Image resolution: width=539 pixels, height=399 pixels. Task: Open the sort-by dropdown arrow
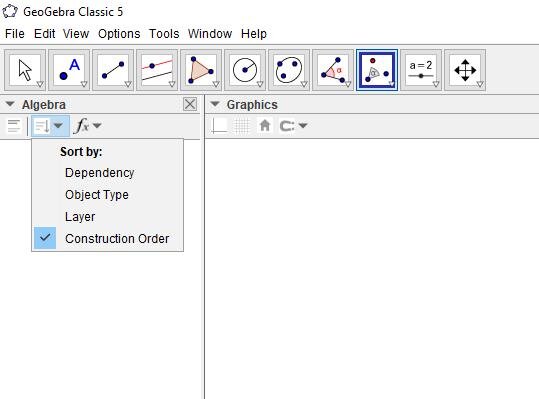pos(58,126)
